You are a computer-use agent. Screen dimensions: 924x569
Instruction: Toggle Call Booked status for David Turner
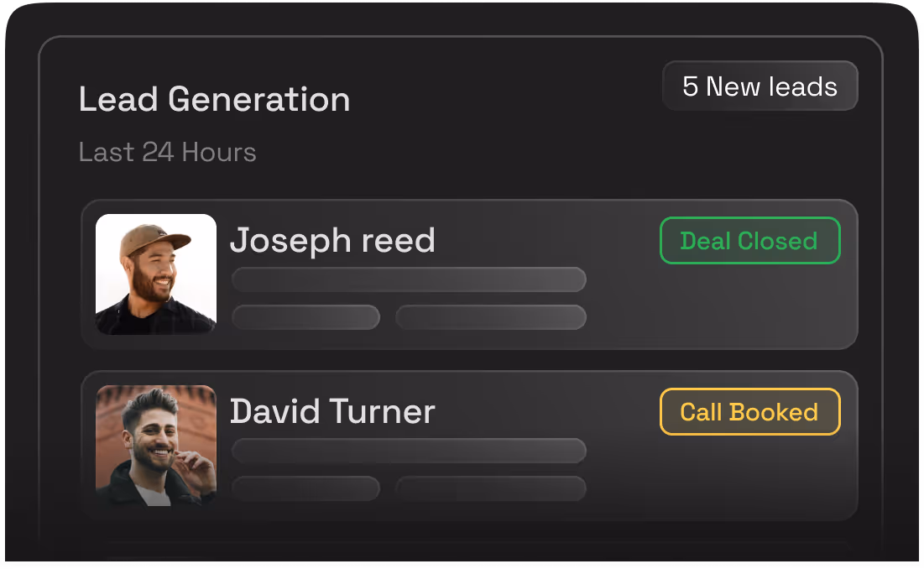point(749,411)
